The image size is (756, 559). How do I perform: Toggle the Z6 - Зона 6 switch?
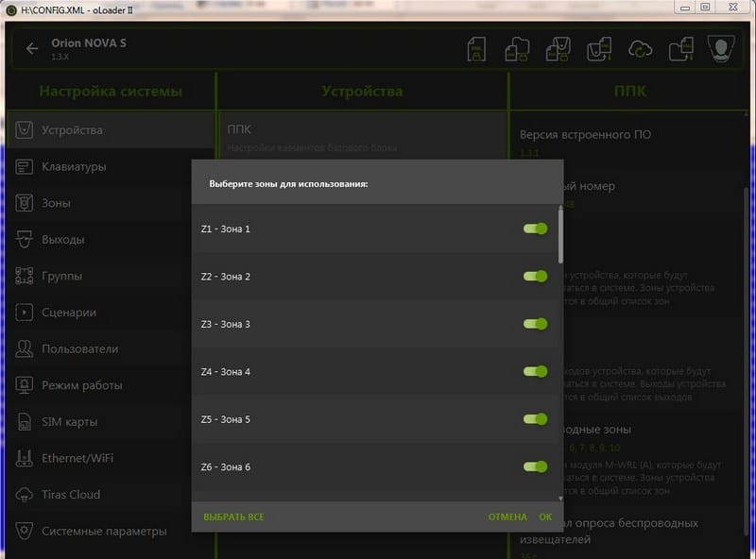coord(535,466)
